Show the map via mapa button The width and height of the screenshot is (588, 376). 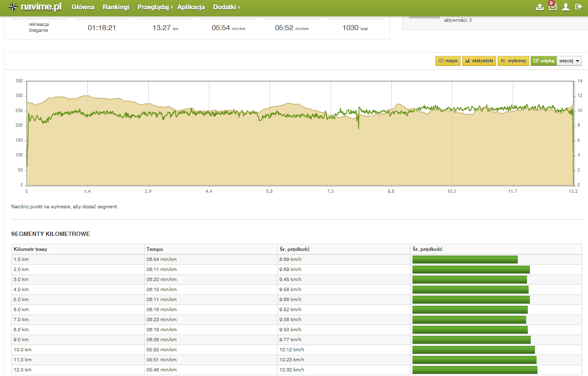click(x=448, y=61)
